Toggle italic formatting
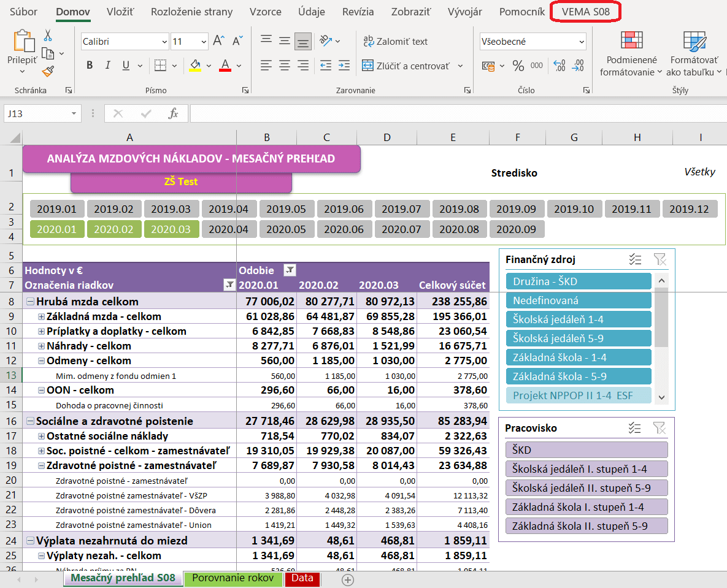This screenshot has width=727, height=588. (x=107, y=66)
